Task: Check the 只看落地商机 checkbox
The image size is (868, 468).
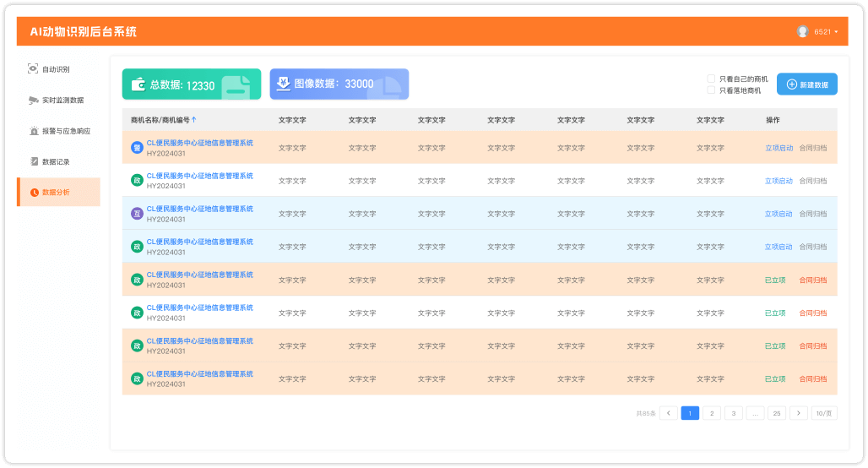Action: coord(711,90)
